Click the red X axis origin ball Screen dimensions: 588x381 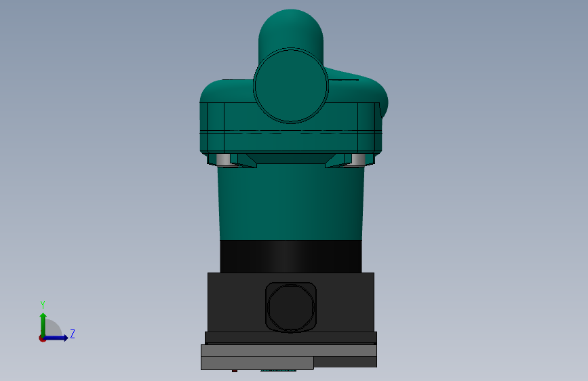point(42,338)
